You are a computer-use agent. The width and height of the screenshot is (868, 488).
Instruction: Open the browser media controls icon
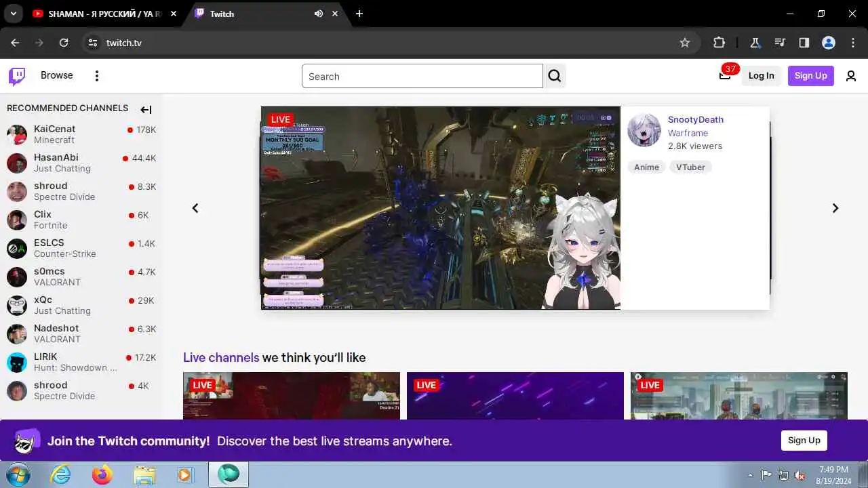780,43
